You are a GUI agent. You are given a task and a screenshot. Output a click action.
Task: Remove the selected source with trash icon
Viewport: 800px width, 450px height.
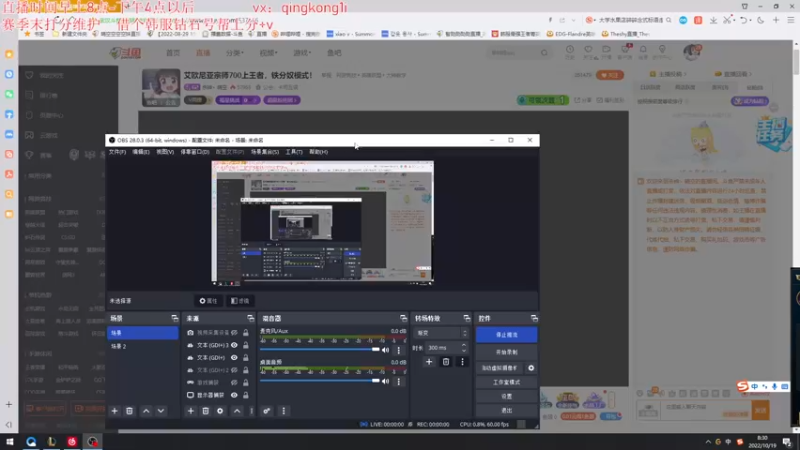205,411
